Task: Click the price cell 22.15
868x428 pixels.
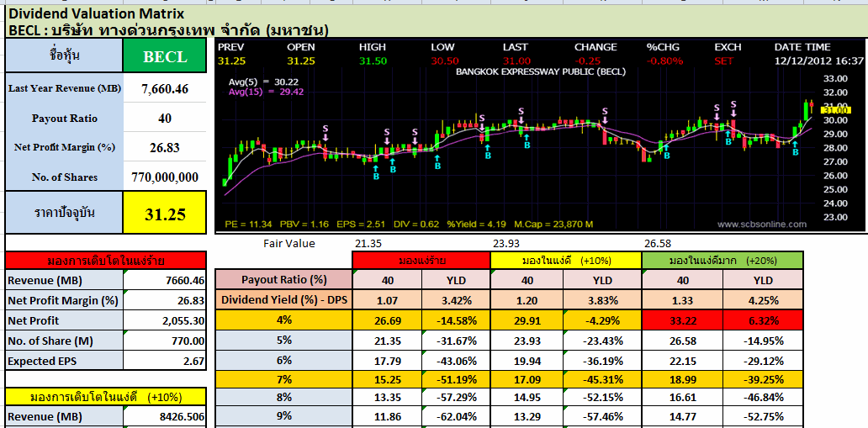Action: coord(683,361)
